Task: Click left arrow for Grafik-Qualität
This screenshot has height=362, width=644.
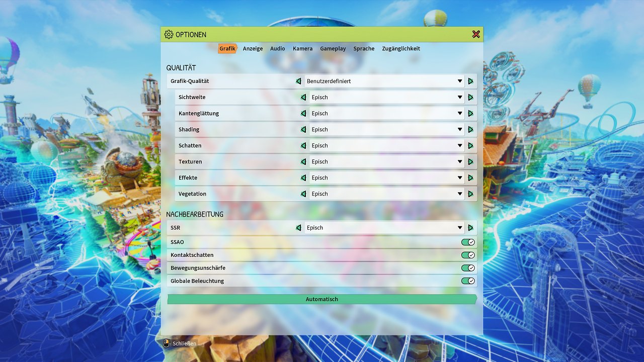Action: coord(298,81)
